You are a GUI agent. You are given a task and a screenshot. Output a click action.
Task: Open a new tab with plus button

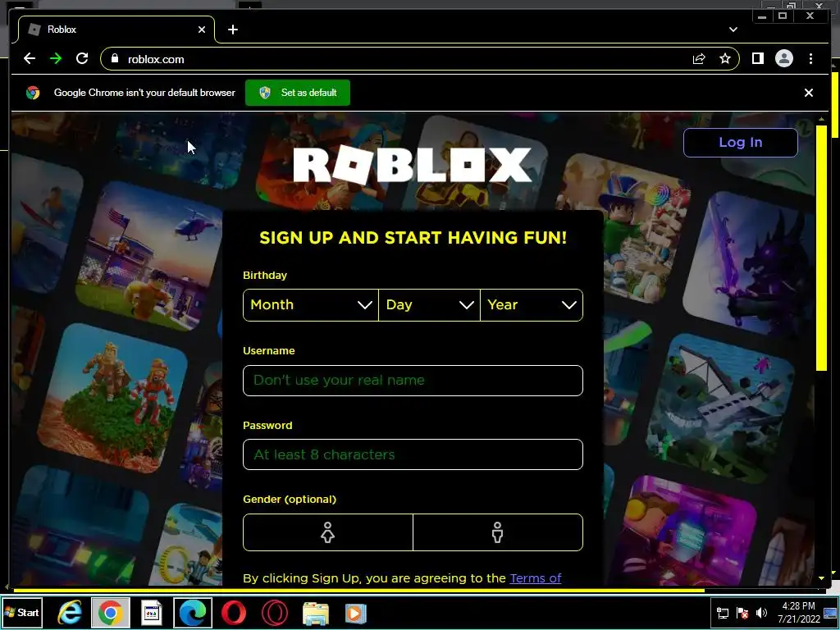pos(232,30)
